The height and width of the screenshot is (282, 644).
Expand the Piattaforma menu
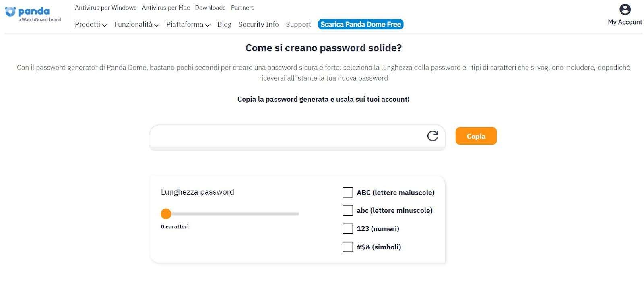188,25
